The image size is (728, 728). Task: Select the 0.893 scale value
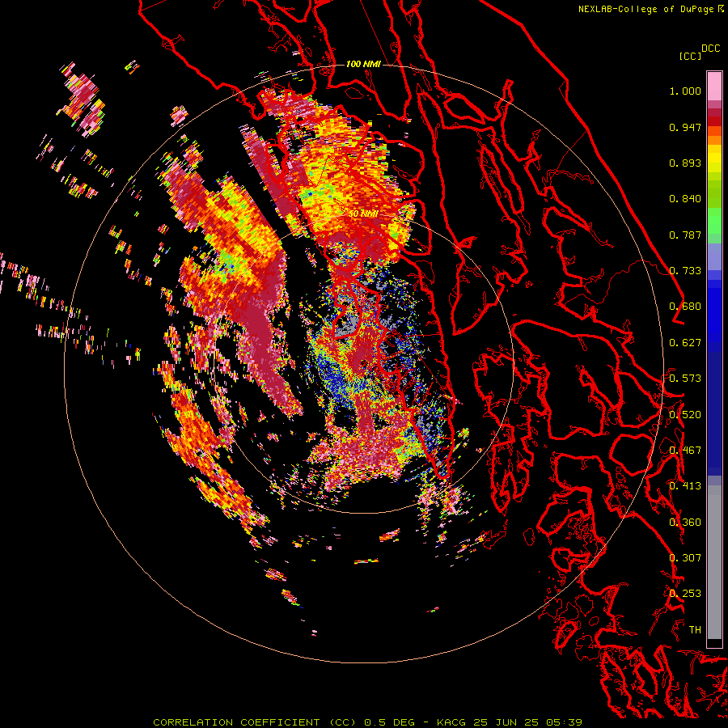(x=685, y=163)
